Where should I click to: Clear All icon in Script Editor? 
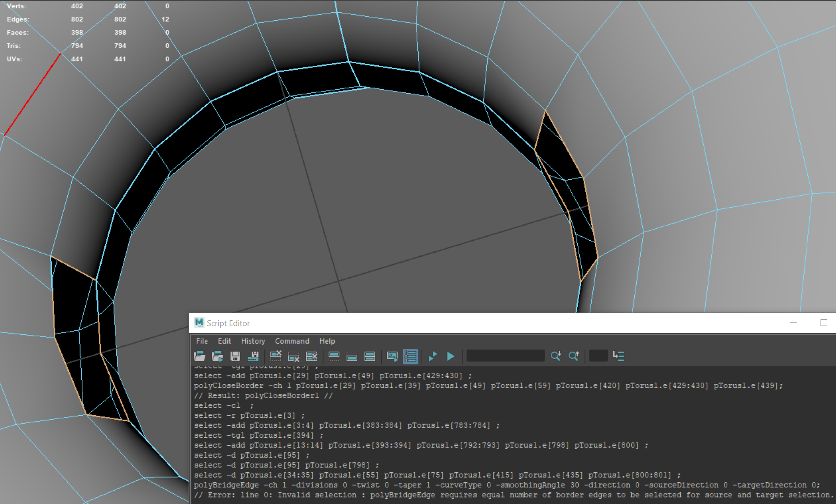312,356
